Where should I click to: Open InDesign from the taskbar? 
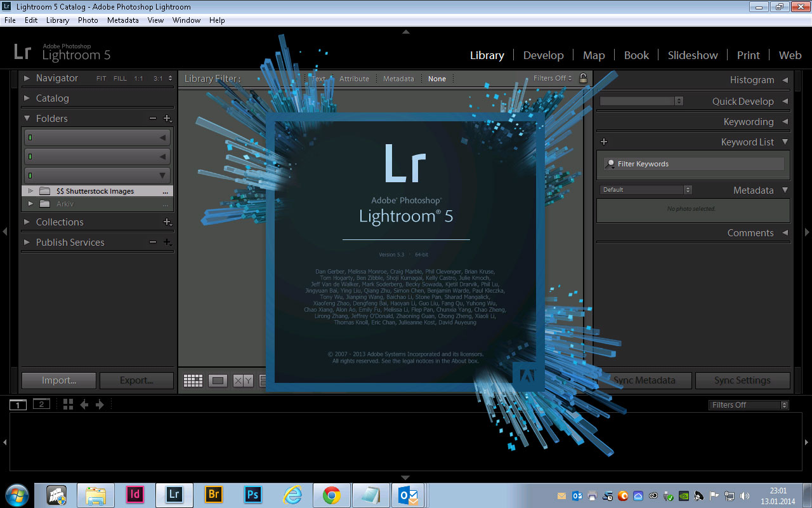pos(134,495)
